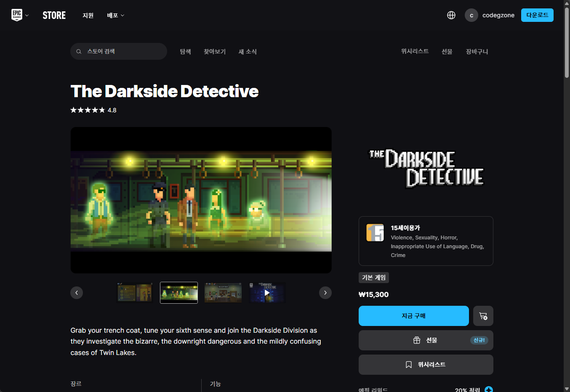Open the 선물 top navigation link
The image size is (570, 392).
click(447, 51)
